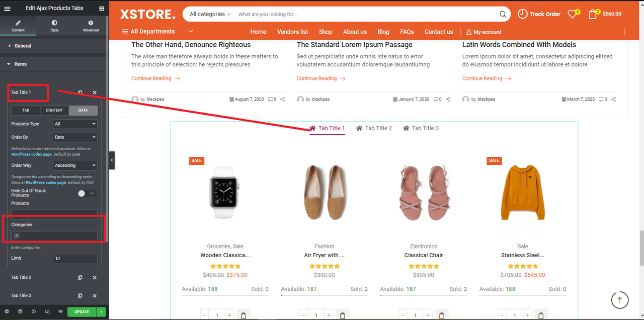
Task: Open comments on the August 7 post
Action: (x=272, y=99)
